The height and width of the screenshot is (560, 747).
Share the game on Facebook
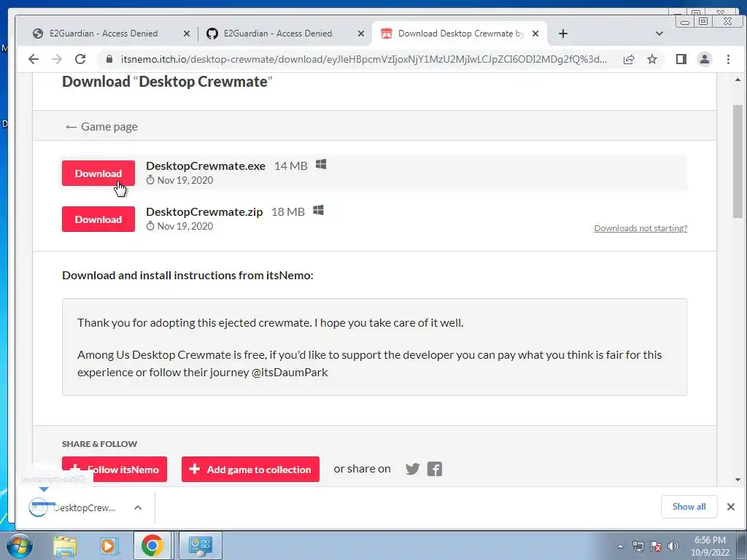coord(435,469)
